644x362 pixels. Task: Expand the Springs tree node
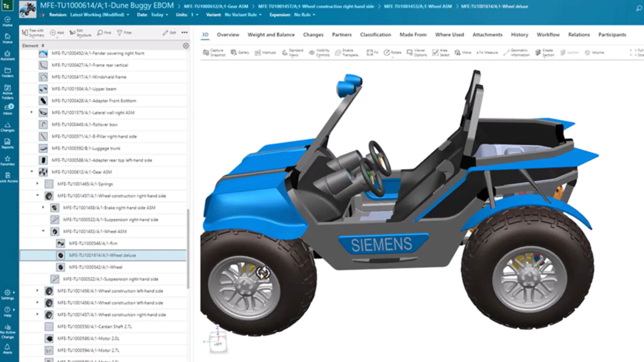(x=37, y=184)
